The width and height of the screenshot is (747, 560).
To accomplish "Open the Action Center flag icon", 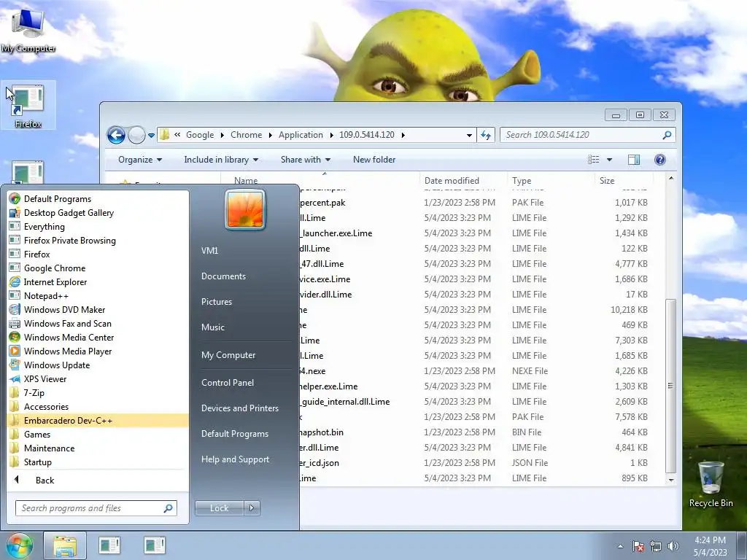I will (x=638, y=546).
